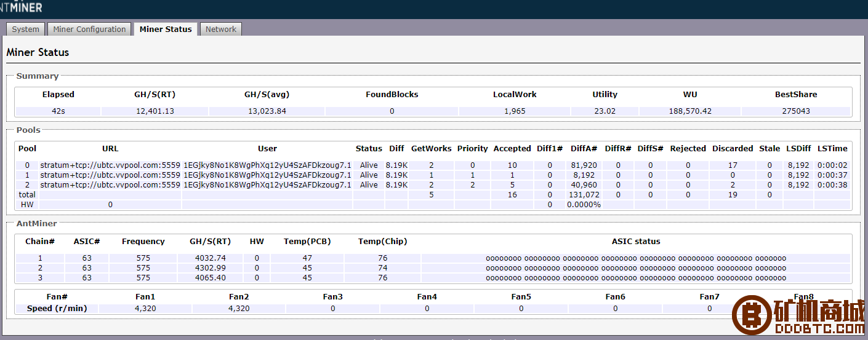Select GH/S(avg) value 13,023.84

click(x=267, y=111)
